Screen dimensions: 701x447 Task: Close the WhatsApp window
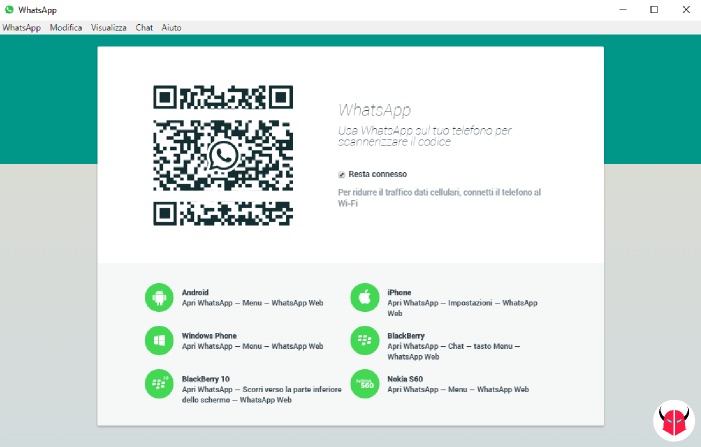(x=686, y=9)
